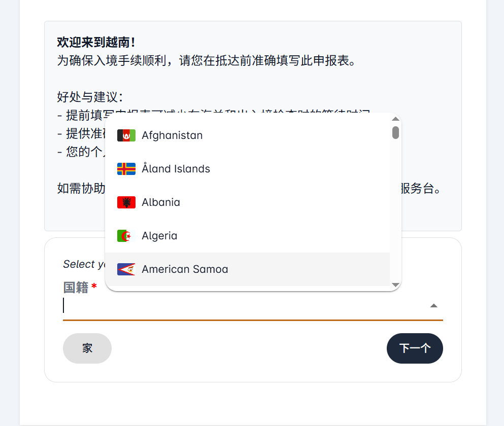The image size is (504, 426).
Task: Select the Algeria country label
Action: (159, 236)
